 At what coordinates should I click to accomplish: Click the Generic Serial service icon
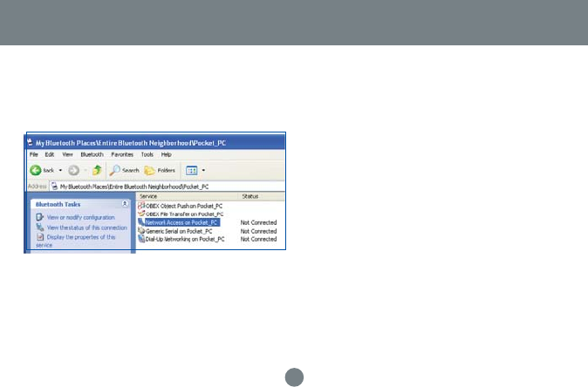[141, 231]
